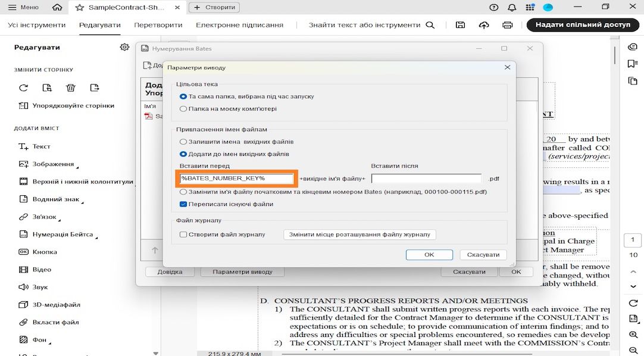Open the apps grid icon

pos(530,7)
